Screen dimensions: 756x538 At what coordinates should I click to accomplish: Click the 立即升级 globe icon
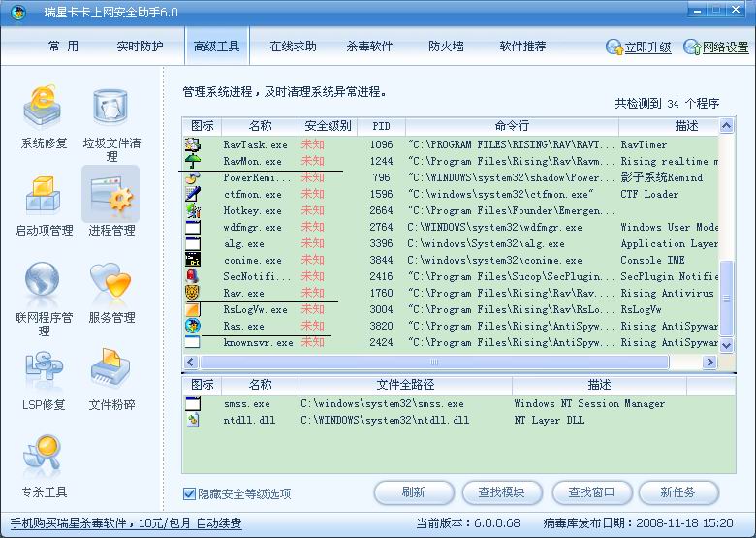pos(614,47)
